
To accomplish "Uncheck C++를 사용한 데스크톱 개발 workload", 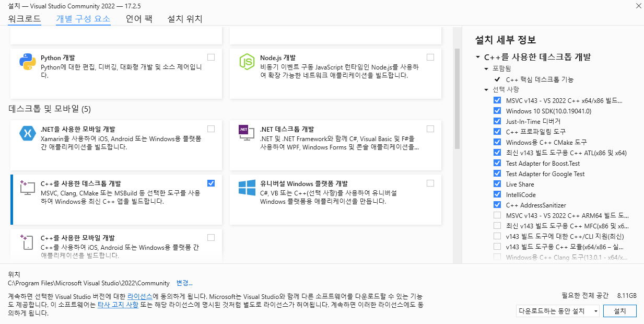I will coord(211,183).
